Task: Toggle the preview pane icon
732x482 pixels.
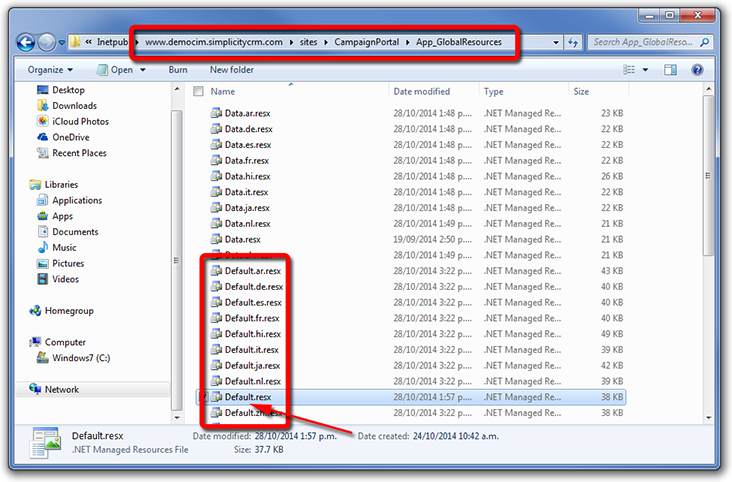Action: [670, 70]
